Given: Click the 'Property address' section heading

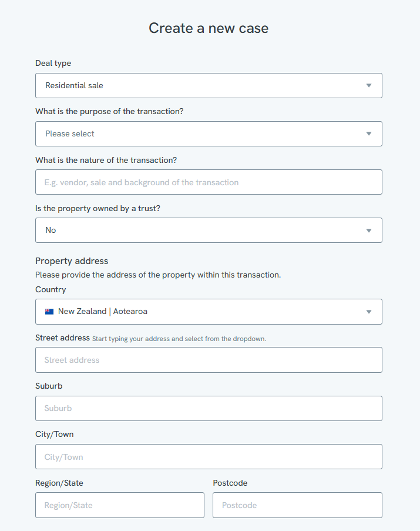Looking at the screenshot, I should 72,261.
